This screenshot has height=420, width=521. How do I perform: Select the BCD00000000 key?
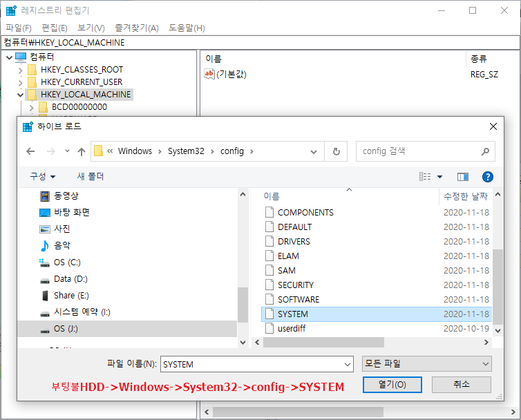(x=79, y=107)
